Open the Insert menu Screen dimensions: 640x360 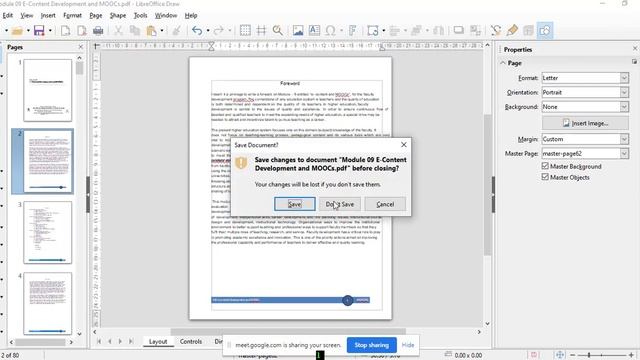48,16
